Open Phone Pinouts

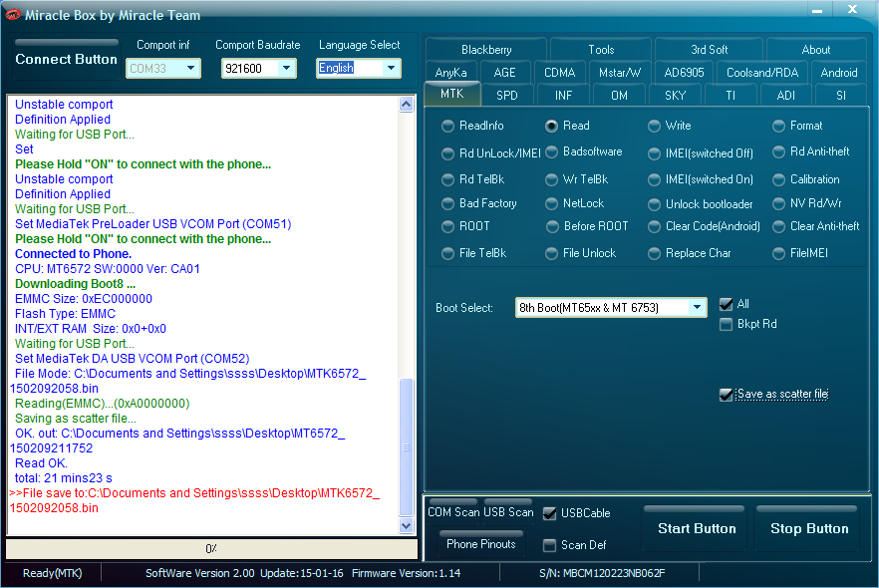point(481,544)
